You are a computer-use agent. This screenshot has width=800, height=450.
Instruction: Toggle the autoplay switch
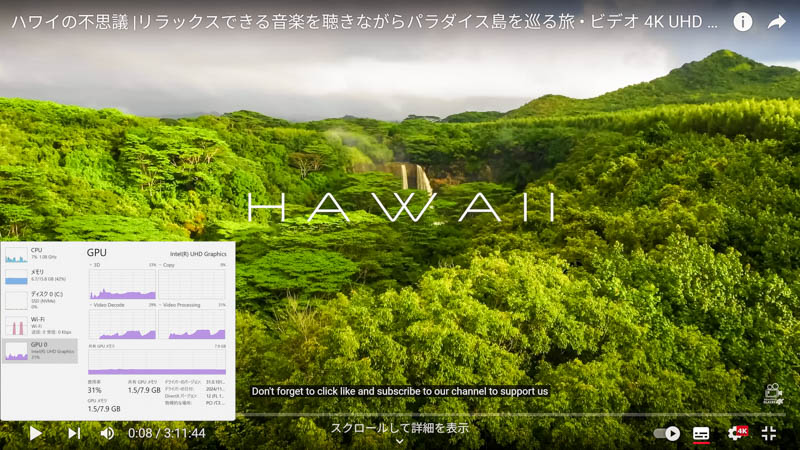coord(667,433)
